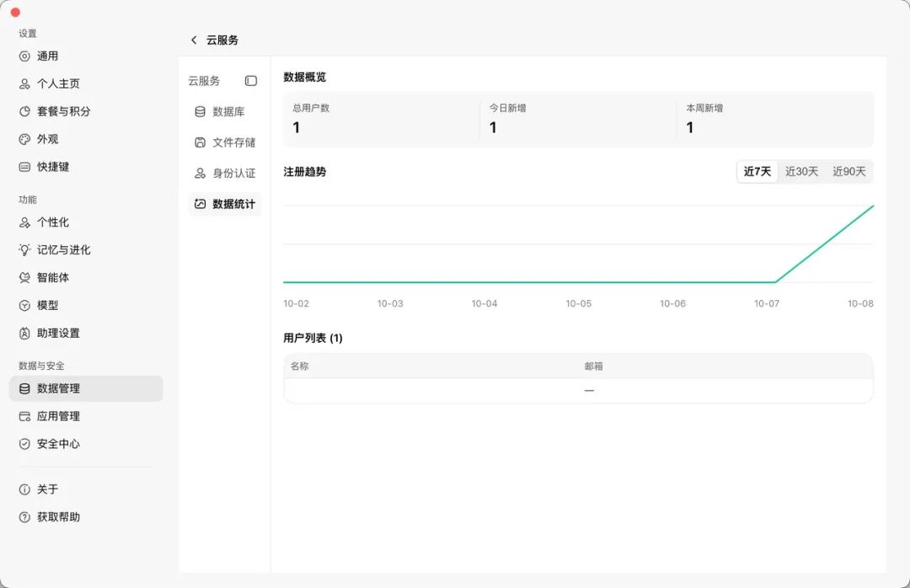
Task: Open 助理设置 label in sidebar
Action: pos(59,334)
